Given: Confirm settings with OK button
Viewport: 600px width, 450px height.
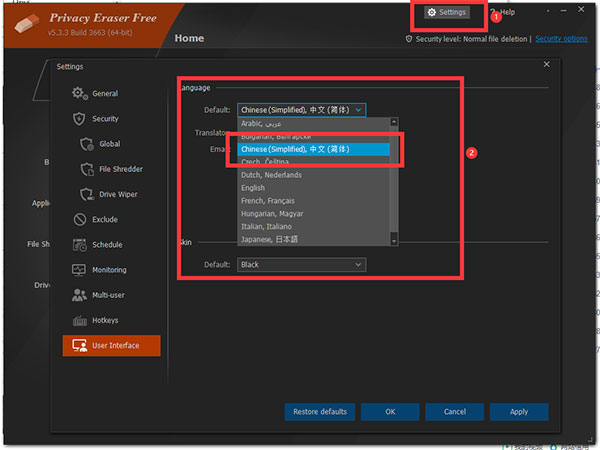Looking at the screenshot, I should (390, 412).
